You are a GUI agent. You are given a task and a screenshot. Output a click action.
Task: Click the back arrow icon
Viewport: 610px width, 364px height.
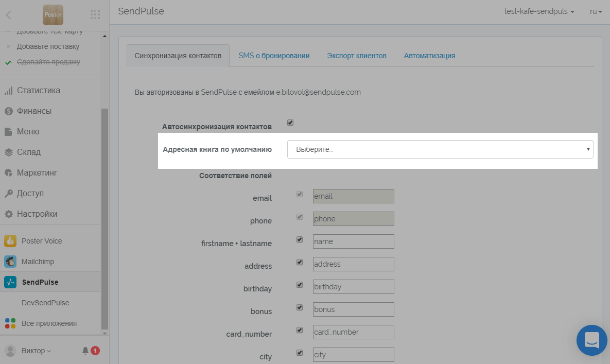click(9, 15)
